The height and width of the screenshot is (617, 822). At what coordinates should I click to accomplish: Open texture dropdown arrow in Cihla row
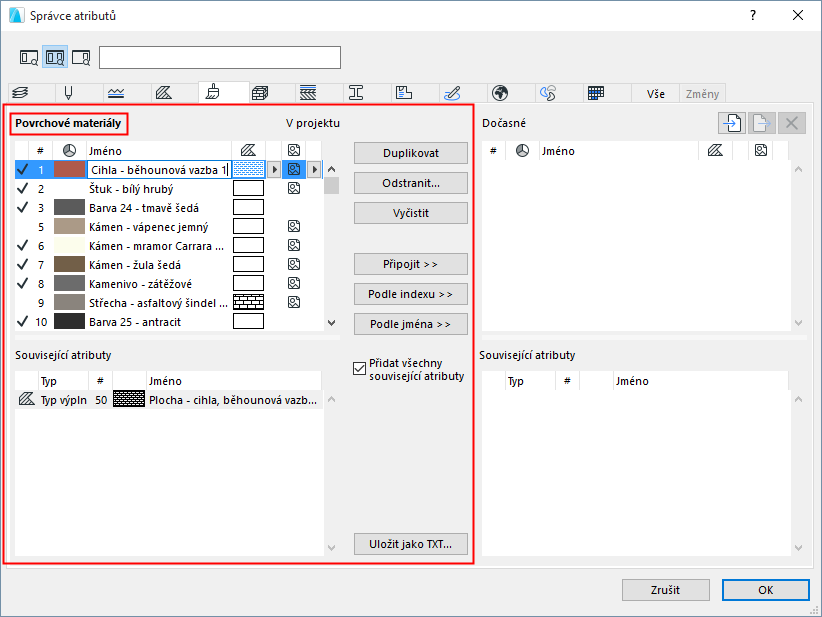click(x=314, y=169)
